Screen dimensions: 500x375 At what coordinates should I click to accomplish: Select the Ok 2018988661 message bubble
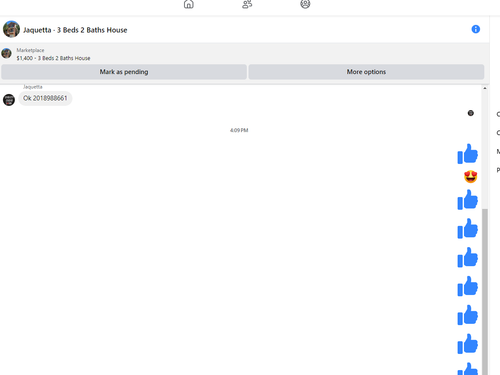45,98
